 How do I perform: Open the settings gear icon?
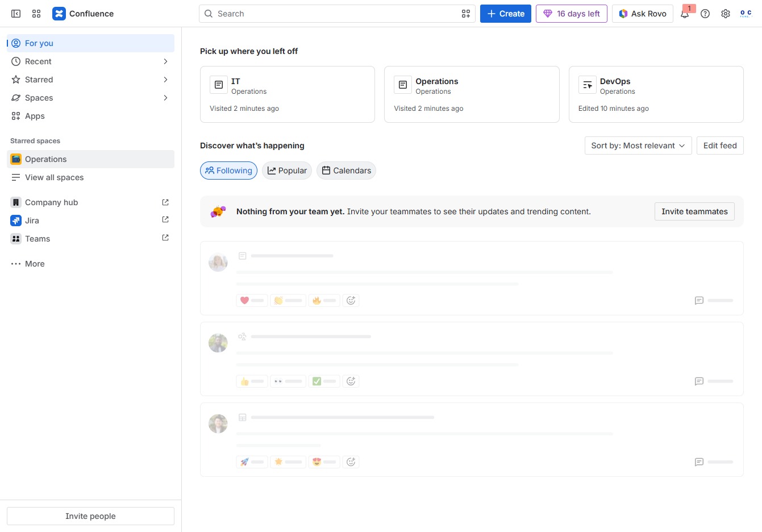click(x=726, y=14)
